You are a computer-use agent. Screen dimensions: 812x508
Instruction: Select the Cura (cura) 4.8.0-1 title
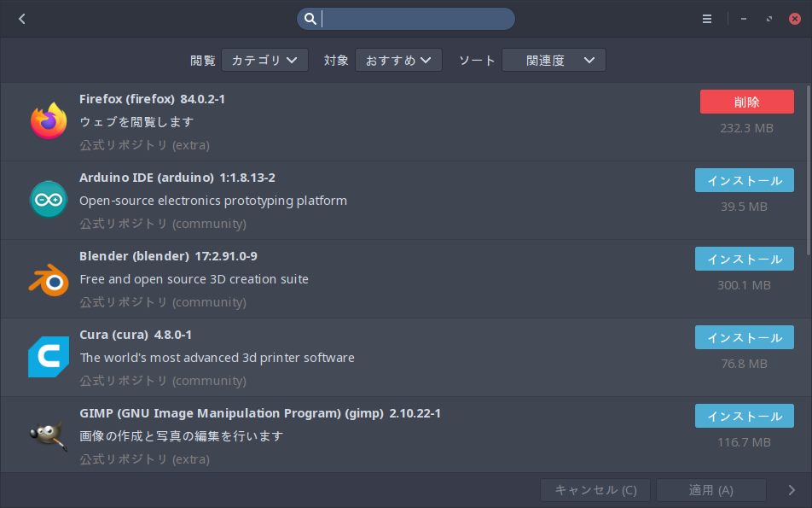[x=136, y=335]
